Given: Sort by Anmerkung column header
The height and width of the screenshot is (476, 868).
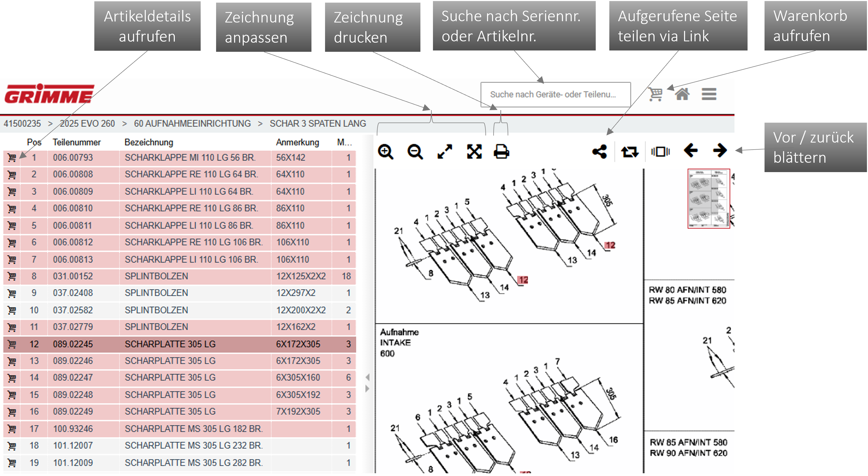Looking at the screenshot, I should click(x=298, y=142).
